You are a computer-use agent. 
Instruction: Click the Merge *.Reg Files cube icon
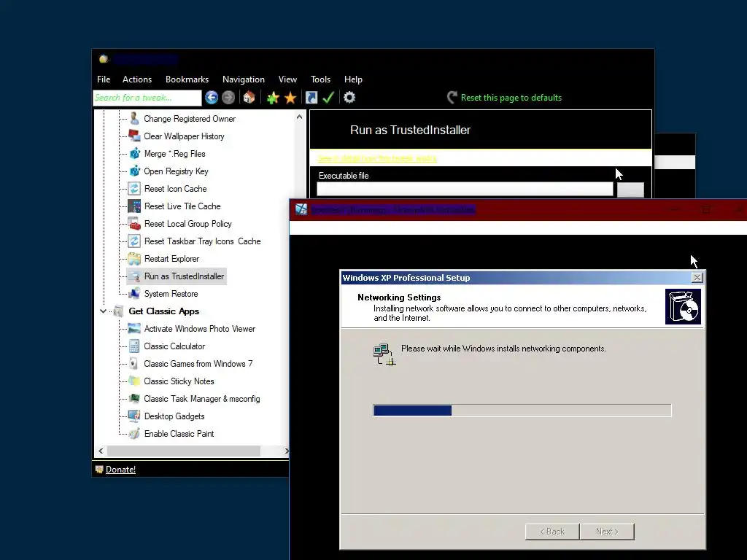coord(135,153)
